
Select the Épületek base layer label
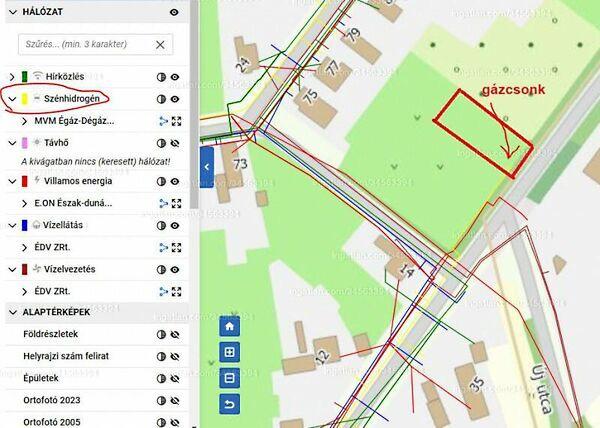click(x=43, y=378)
